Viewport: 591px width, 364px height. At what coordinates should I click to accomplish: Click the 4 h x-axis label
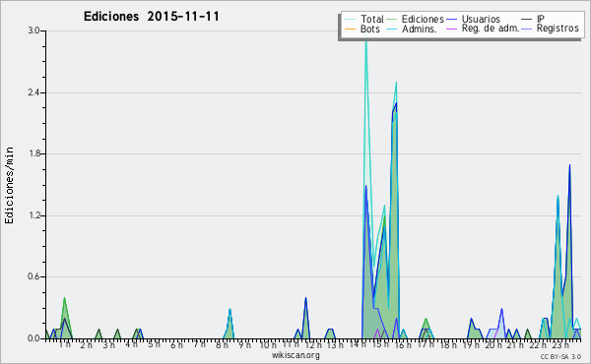[132, 344]
